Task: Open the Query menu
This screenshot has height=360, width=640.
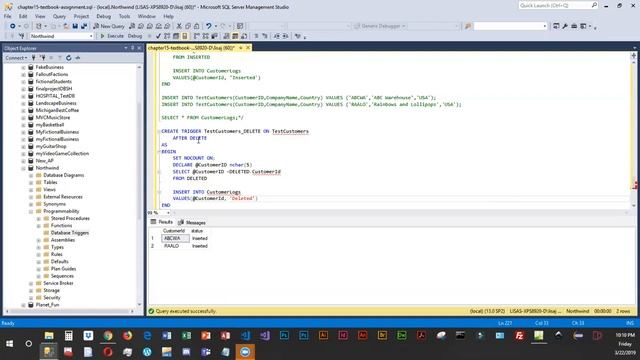Action: 59,16
